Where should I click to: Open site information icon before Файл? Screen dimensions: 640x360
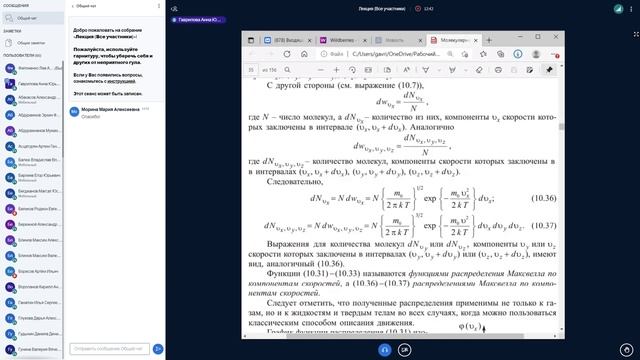tap(324, 54)
